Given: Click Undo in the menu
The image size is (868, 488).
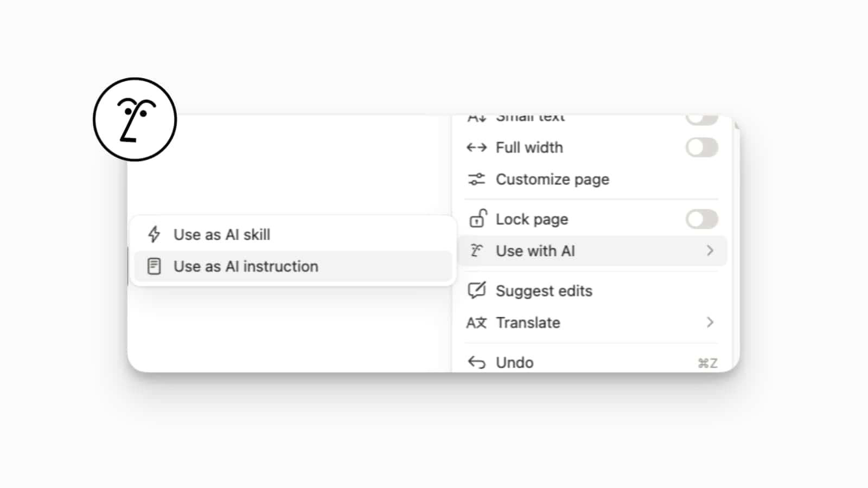Looking at the screenshot, I should click(x=514, y=362).
